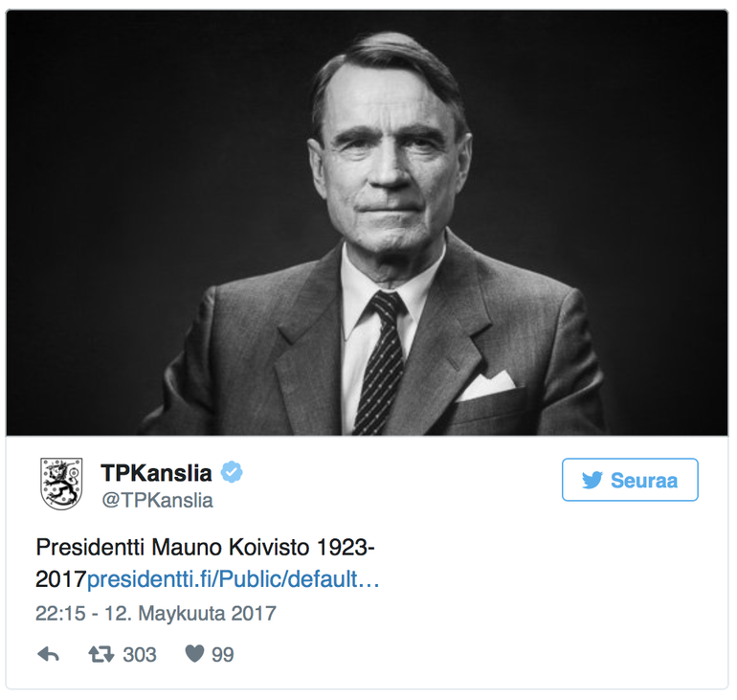Click the retweet count 303
This screenshot has width=737, height=700.
(x=140, y=654)
